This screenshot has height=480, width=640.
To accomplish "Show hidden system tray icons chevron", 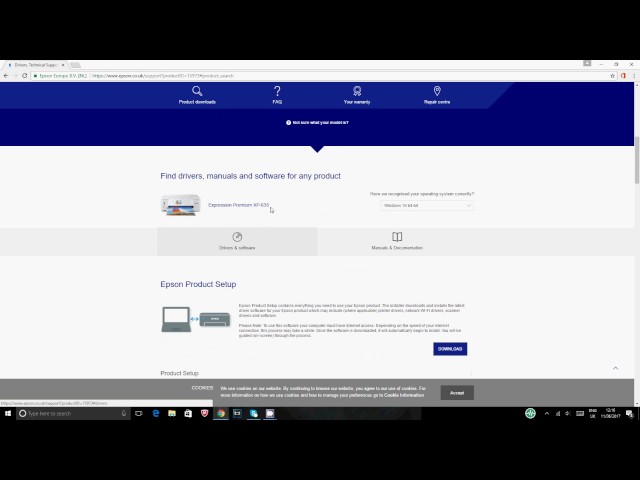I will [x=547, y=413].
